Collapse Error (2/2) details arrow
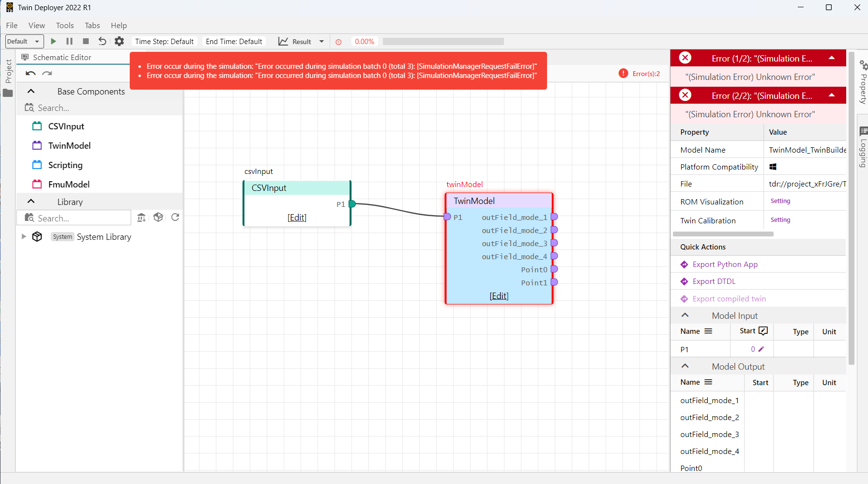868x484 pixels. point(832,95)
